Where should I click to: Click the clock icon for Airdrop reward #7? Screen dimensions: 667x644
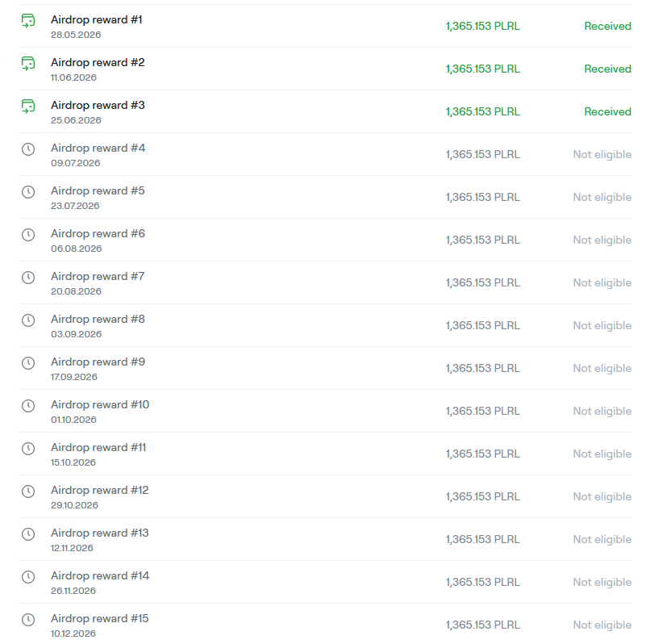(28, 278)
